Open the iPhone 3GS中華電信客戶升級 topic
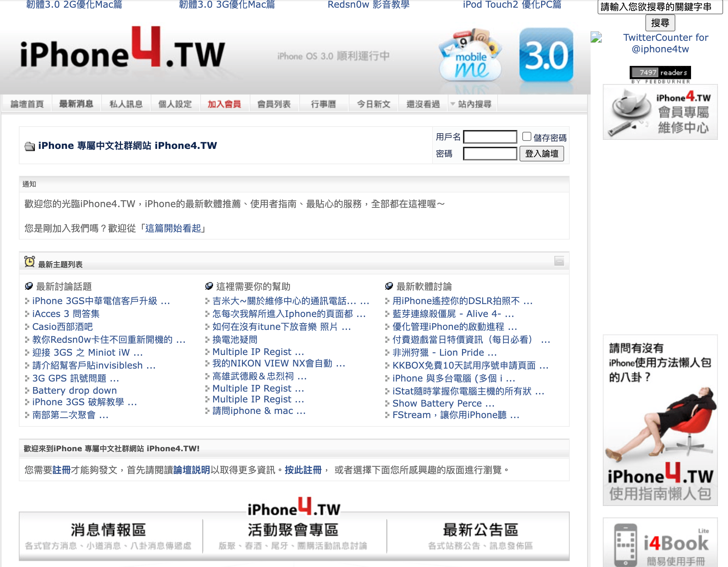The width and height of the screenshot is (728, 567). (101, 301)
